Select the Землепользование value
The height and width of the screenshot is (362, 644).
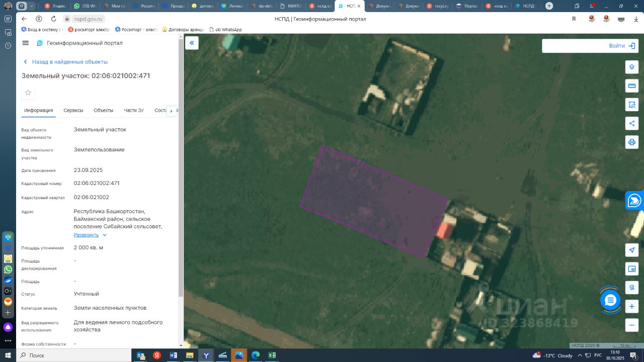pyautogui.click(x=99, y=150)
